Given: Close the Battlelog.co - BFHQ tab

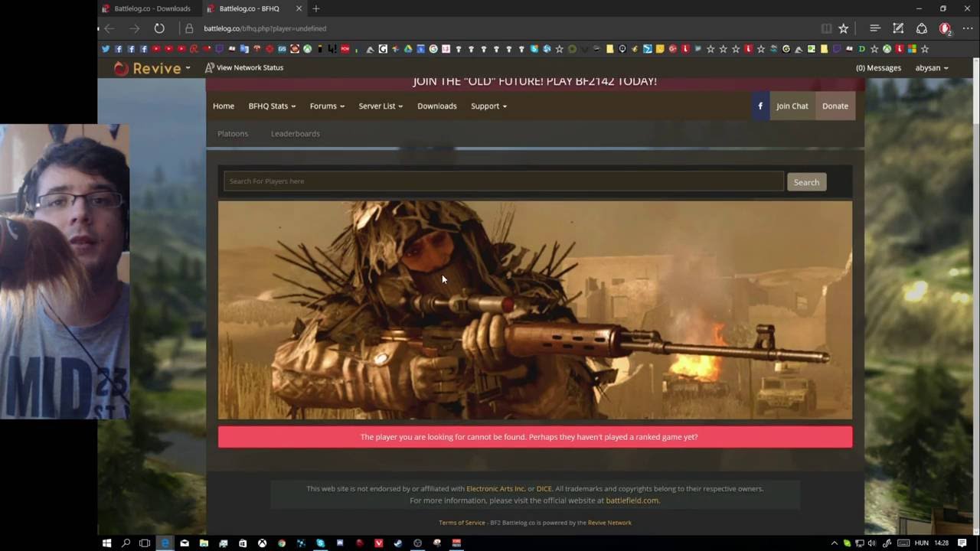Looking at the screenshot, I should (299, 8).
